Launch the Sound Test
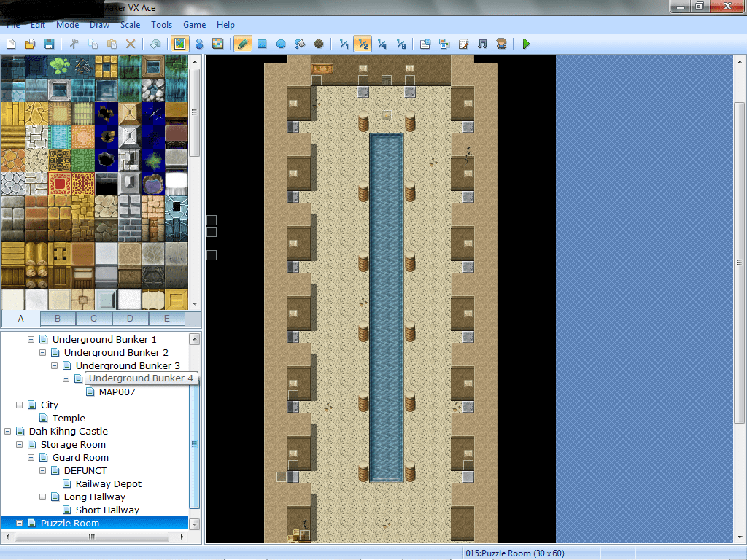 click(482, 44)
